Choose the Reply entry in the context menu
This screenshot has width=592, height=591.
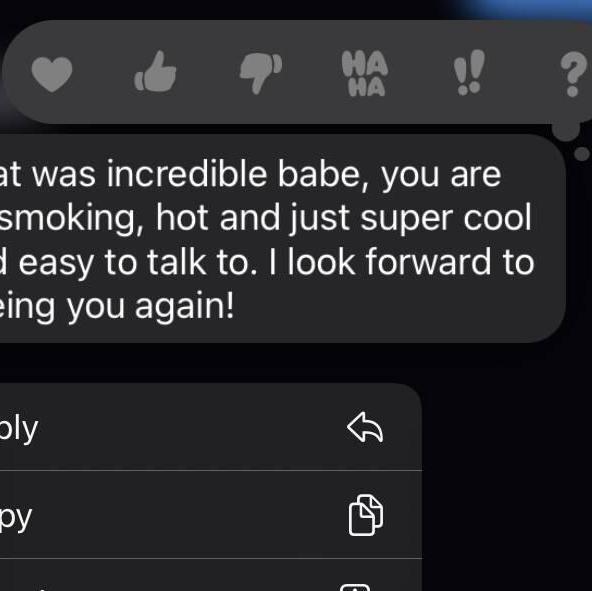pyautogui.click(x=211, y=427)
